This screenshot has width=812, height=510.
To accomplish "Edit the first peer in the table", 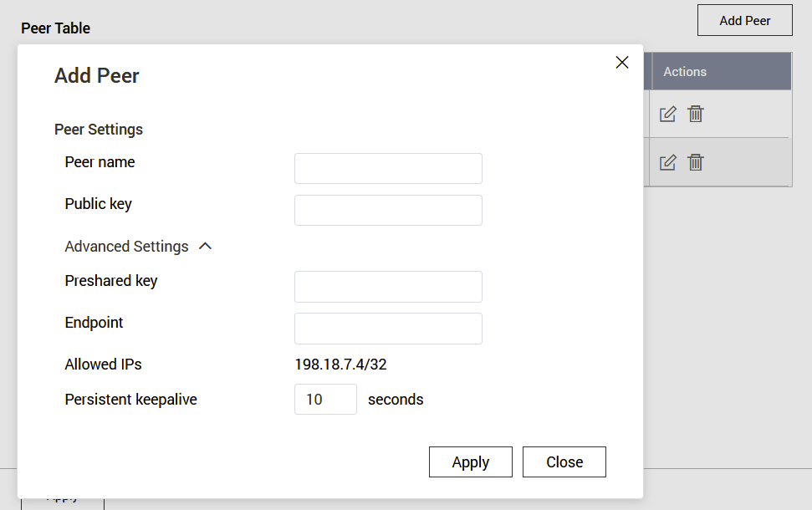I will 667,114.
